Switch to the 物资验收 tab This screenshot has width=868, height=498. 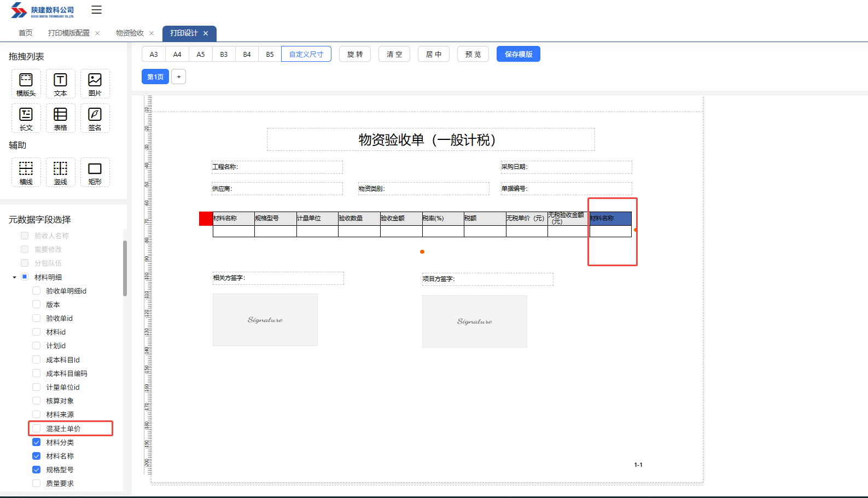[x=130, y=33]
